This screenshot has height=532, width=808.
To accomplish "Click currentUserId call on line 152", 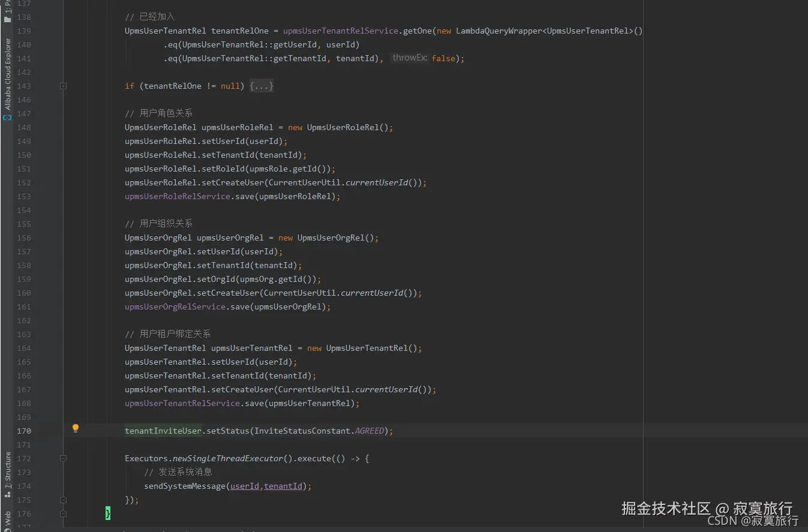I will point(377,182).
